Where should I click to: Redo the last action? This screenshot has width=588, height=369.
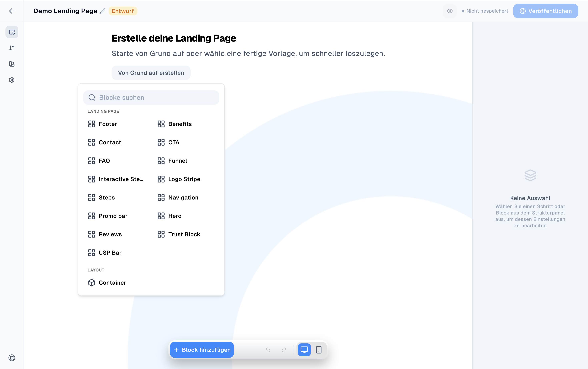pos(284,350)
